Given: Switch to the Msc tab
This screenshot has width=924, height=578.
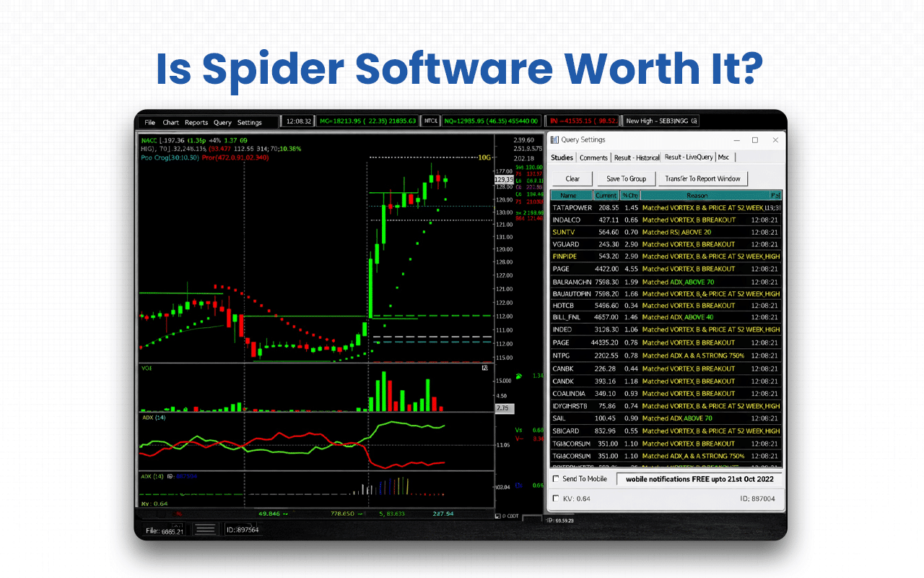Looking at the screenshot, I should tap(723, 157).
